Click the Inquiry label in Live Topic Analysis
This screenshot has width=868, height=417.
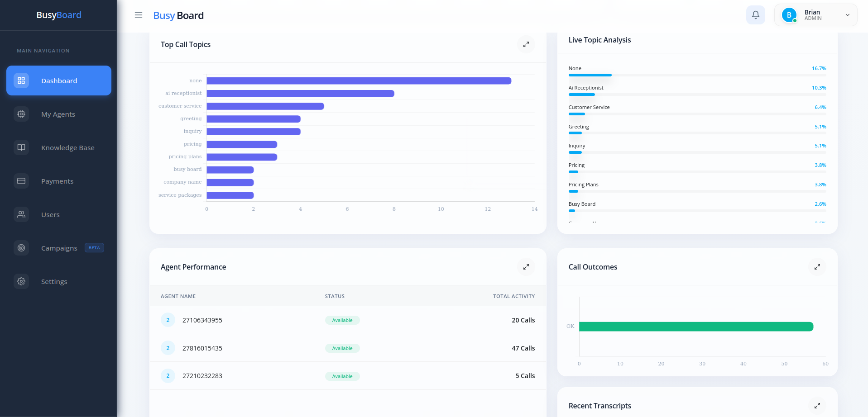point(577,146)
